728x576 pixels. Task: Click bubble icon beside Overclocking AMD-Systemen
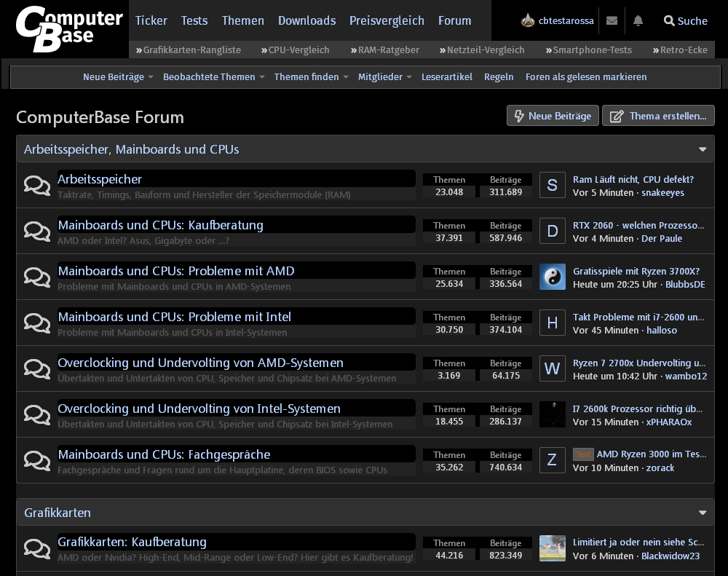37,368
